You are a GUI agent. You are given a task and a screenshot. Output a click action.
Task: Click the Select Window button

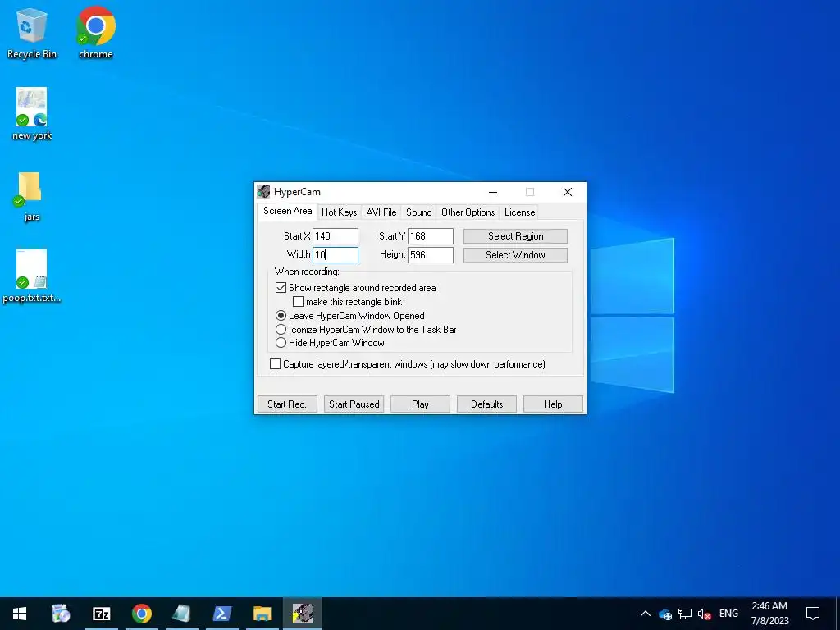[515, 255]
